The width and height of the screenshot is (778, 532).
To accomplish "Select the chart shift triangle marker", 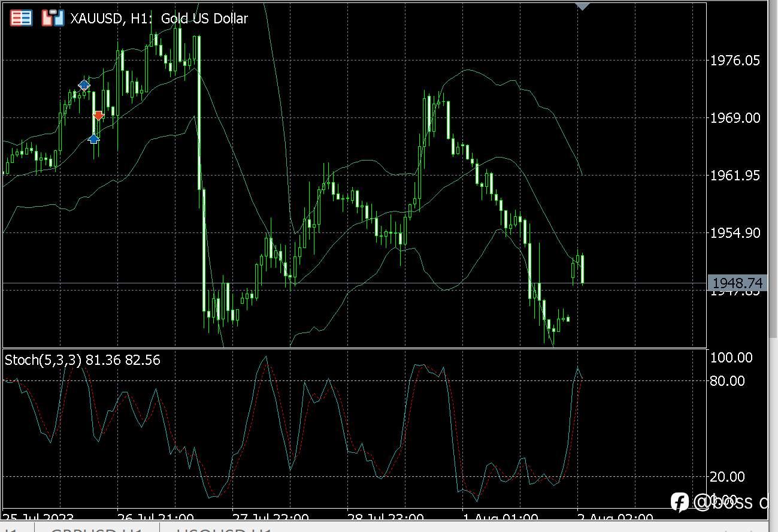I will [582, 6].
